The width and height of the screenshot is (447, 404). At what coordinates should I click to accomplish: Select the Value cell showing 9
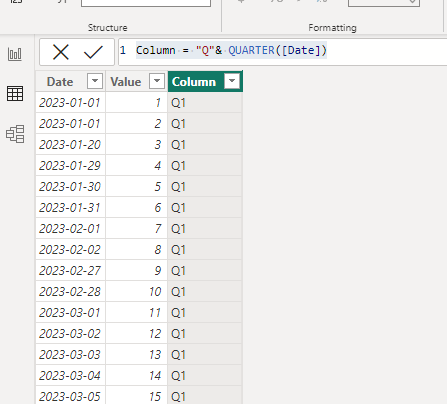[136, 271]
